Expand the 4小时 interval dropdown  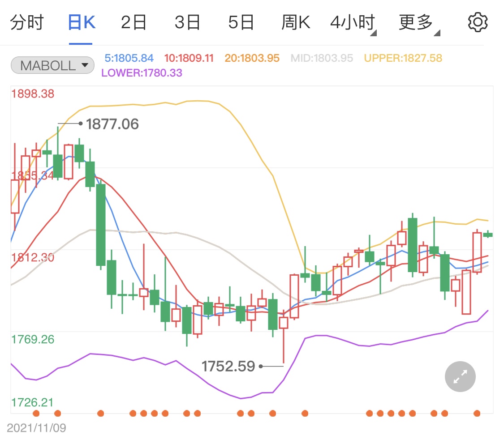coord(353,23)
